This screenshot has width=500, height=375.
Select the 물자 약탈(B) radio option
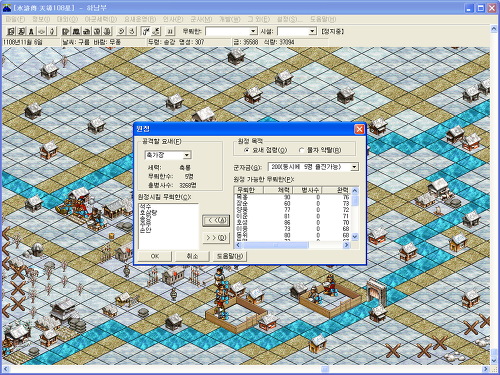click(x=320, y=150)
